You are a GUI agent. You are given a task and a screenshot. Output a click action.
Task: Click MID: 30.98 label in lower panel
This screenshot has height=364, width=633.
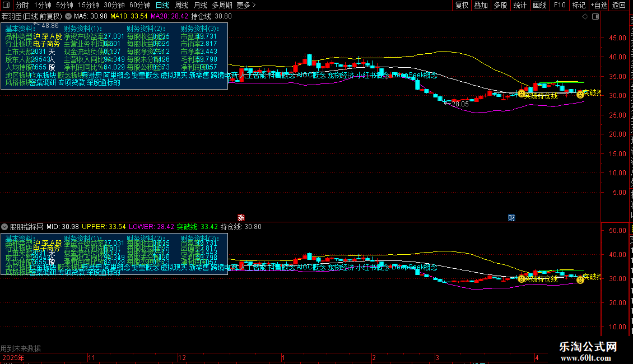tap(63, 227)
